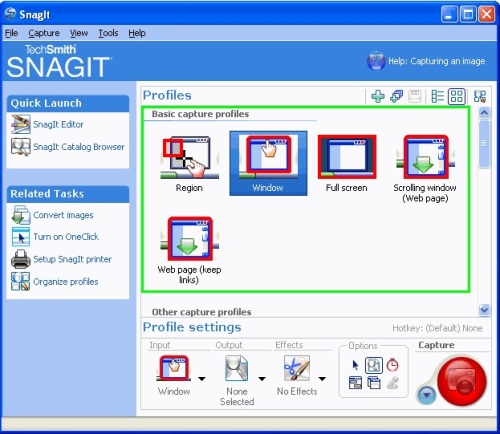Click the save profile floppy disk icon
The width and height of the screenshot is (500, 434).
(x=415, y=97)
